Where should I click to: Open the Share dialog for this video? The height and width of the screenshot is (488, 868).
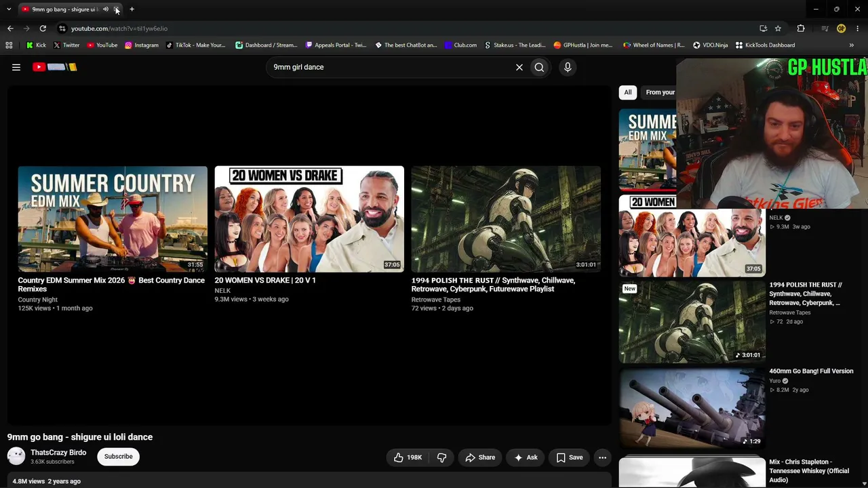pyautogui.click(x=480, y=457)
